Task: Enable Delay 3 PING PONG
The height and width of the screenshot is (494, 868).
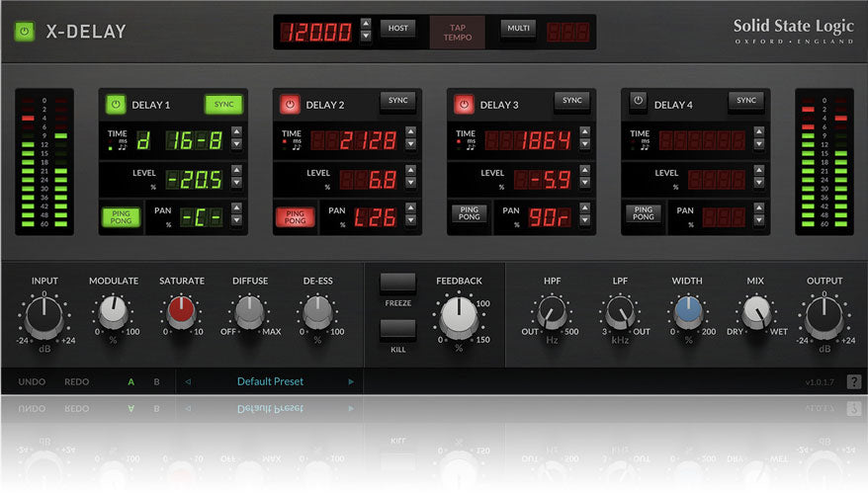Action: pyautogui.click(x=469, y=213)
